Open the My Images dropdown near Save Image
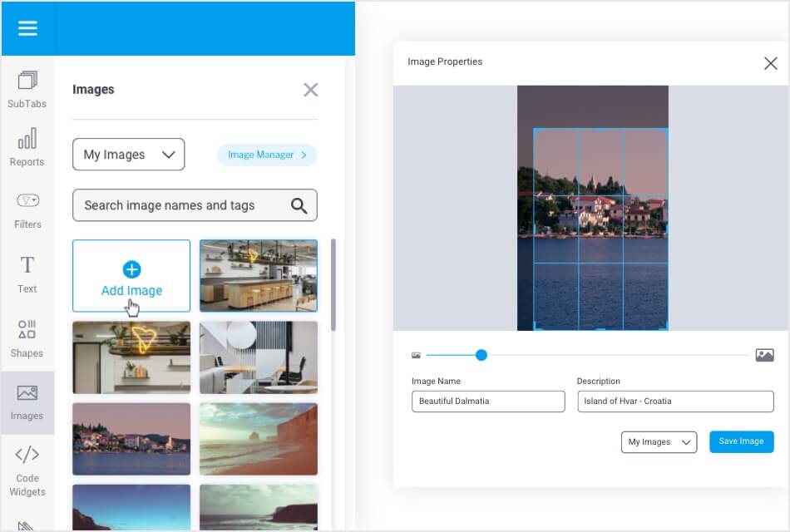 [x=658, y=441]
